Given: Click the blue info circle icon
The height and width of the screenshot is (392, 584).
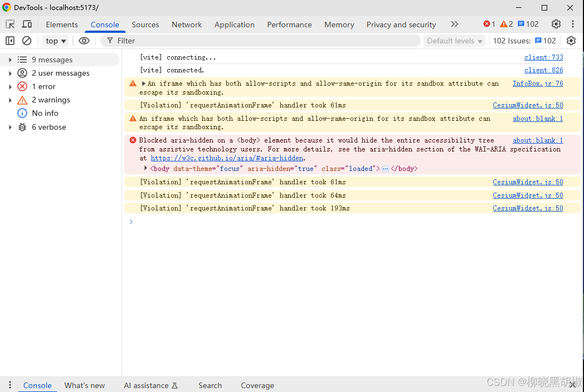Looking at the screenshot, I should pos(22,113).
